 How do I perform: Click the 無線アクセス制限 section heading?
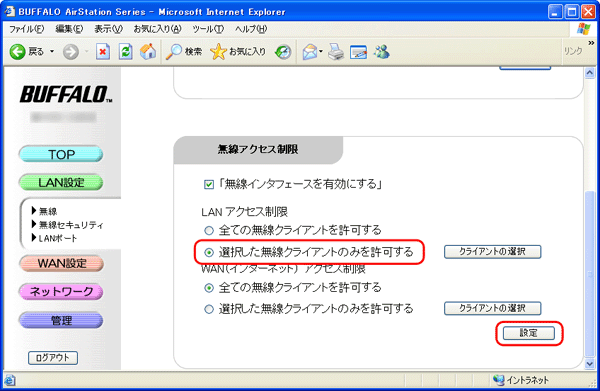tap(258, 149)
